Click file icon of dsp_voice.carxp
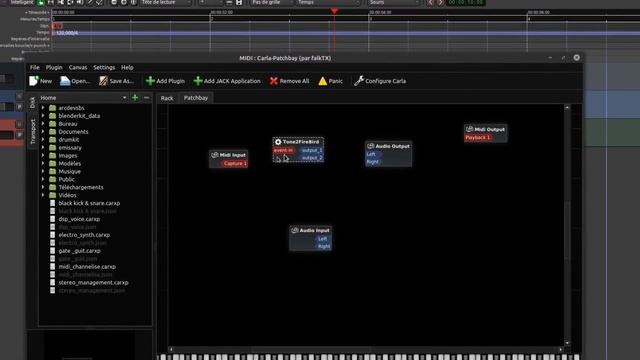 coord(52,219)
